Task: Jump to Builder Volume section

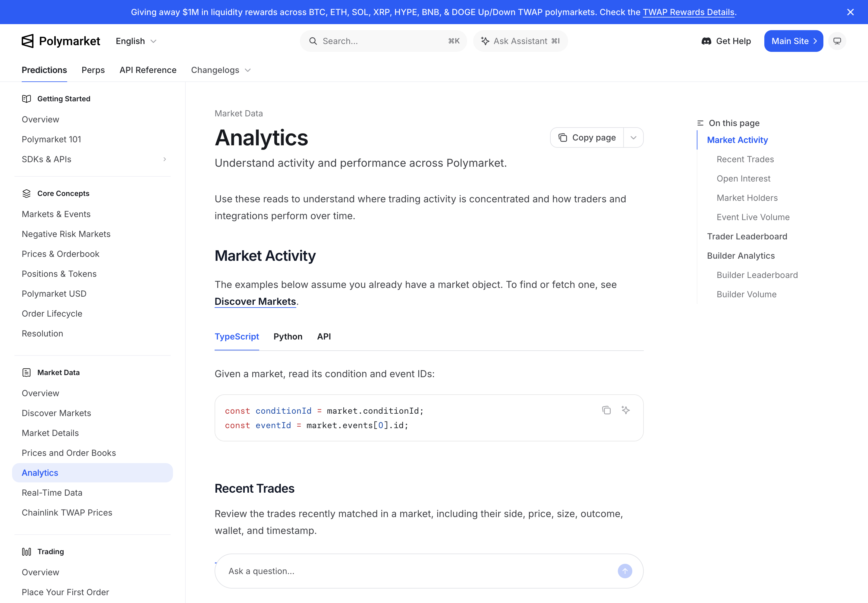Action: click(746, 294)
